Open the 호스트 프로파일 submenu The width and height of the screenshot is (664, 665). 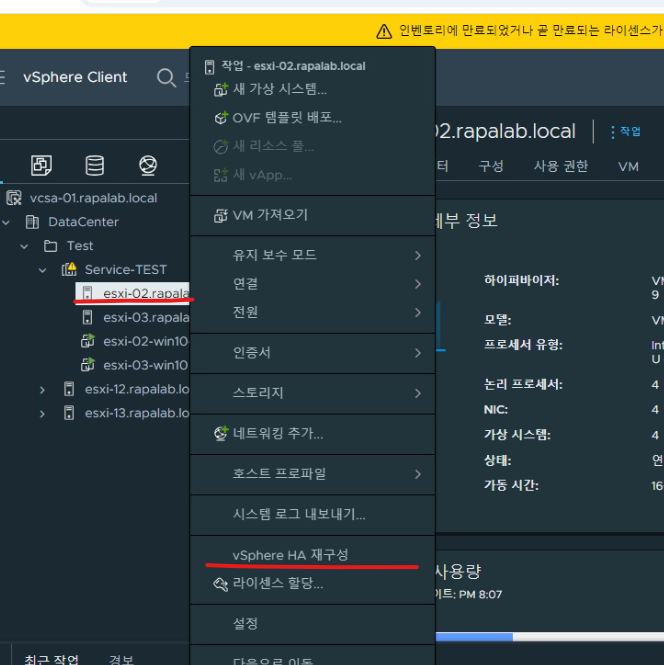pos(313,474)
